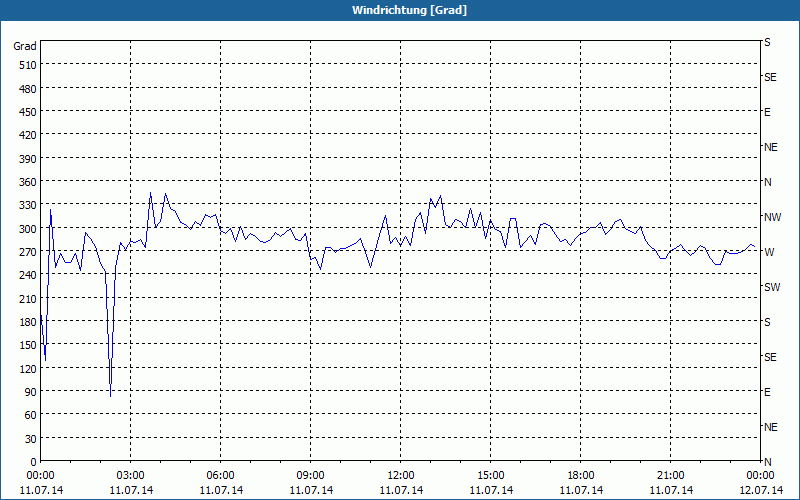The image size is (800, 500).
Task: Select the 'E' compass label beside the 450 gridline
Action: [x=767, y=112]
